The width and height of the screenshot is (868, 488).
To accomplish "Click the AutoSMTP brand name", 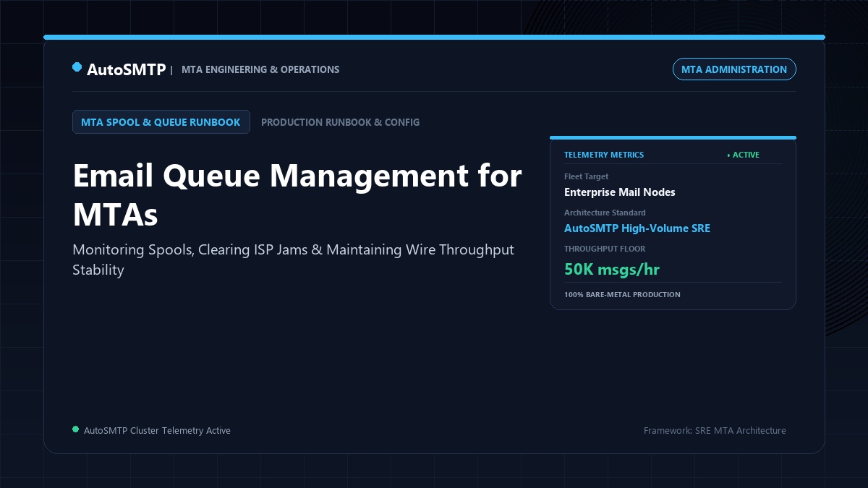I will (127, 69).
